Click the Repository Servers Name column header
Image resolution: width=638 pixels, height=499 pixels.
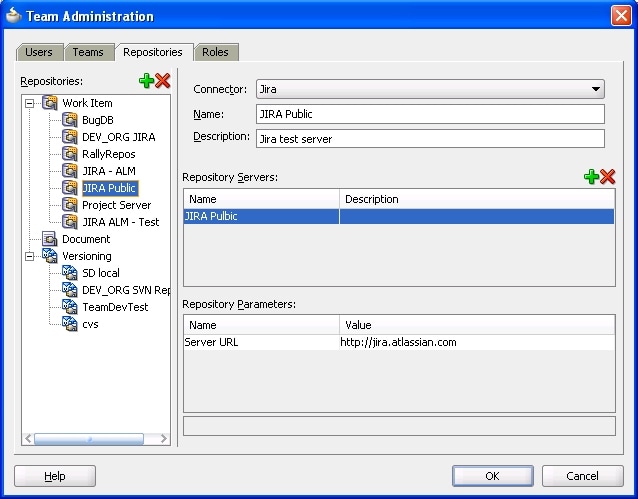(x=261, y=199)
